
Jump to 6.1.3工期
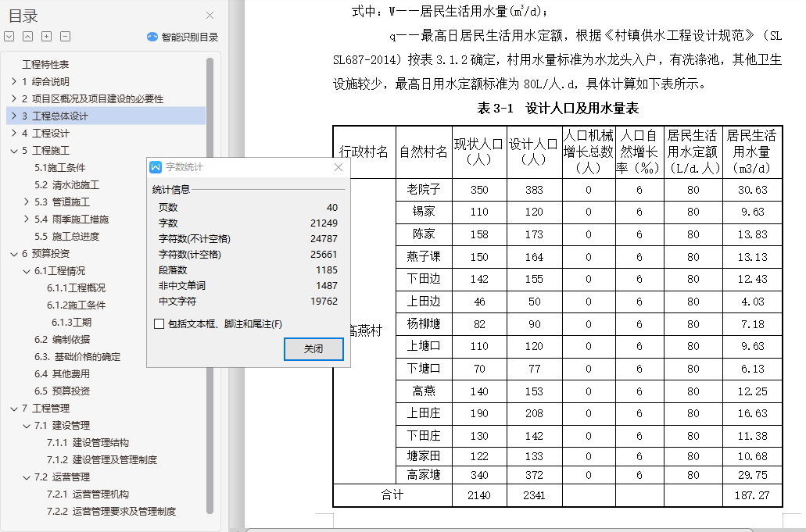click(71, 323)
